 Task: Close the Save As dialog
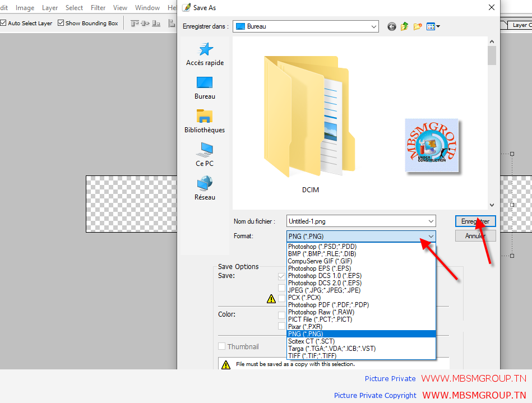[491, 7]
